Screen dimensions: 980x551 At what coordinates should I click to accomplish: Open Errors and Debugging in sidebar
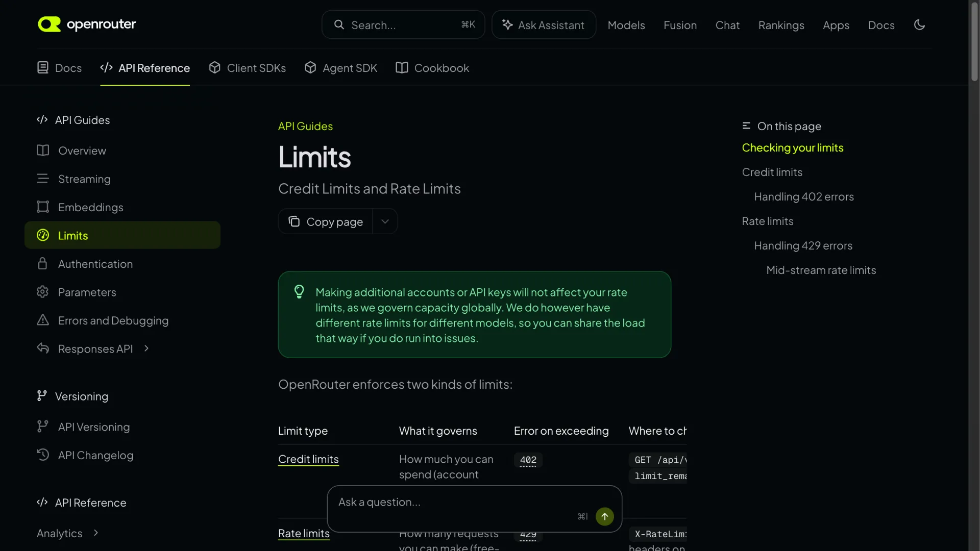click(122, 320)
